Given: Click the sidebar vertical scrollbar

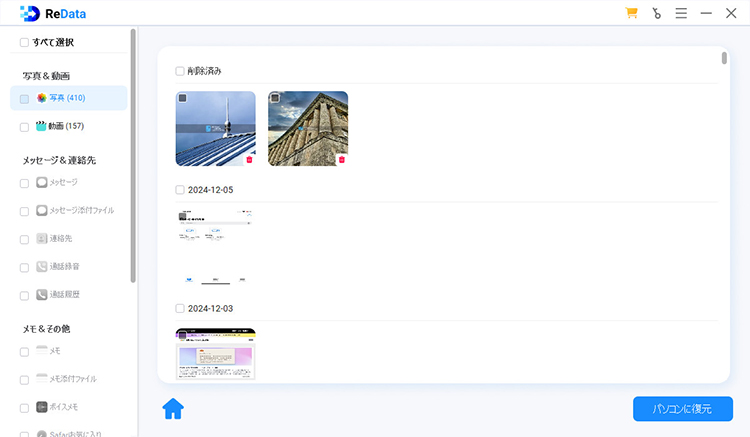Looking at the screenshot, I should [133, 155].
